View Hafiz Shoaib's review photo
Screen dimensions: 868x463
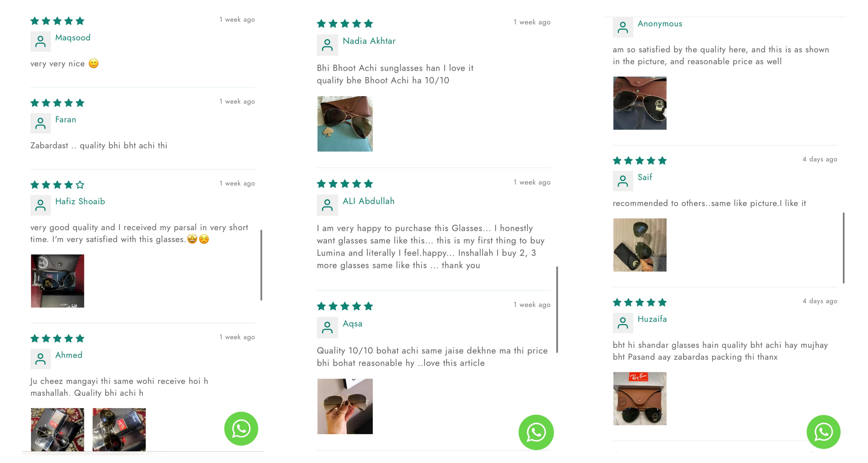(58, 281)
